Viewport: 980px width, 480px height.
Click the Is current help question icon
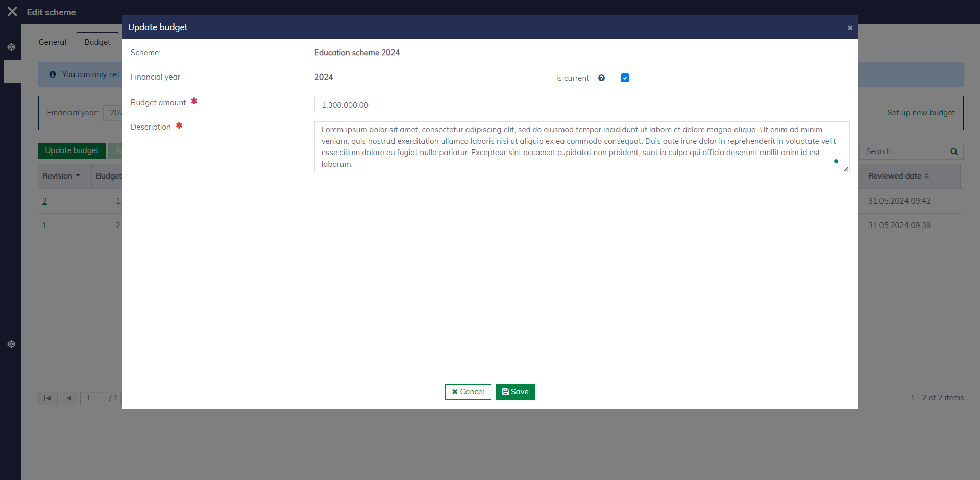(601, 78)
